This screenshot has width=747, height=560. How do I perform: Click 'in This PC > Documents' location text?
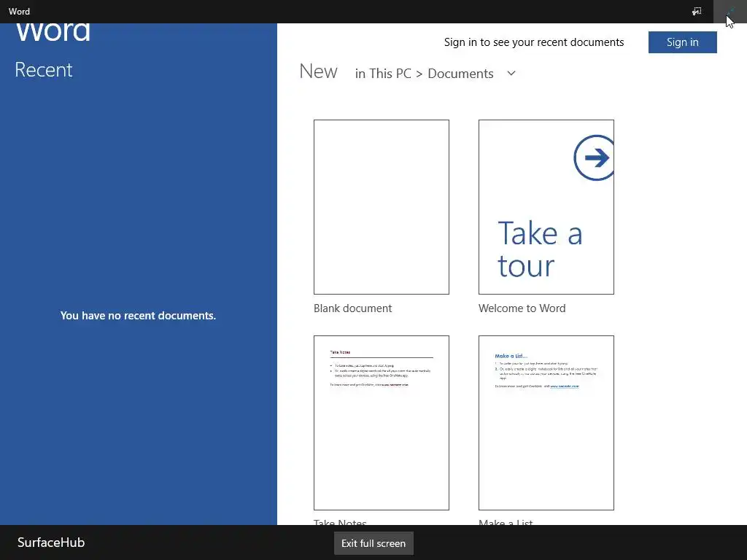click(x=424, y=74)
